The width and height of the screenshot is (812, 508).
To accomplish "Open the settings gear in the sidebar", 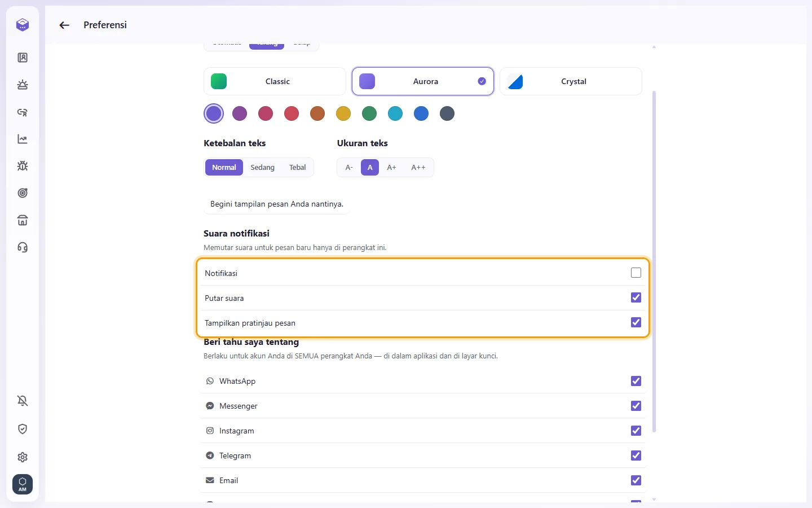I will tap(23, 457).
